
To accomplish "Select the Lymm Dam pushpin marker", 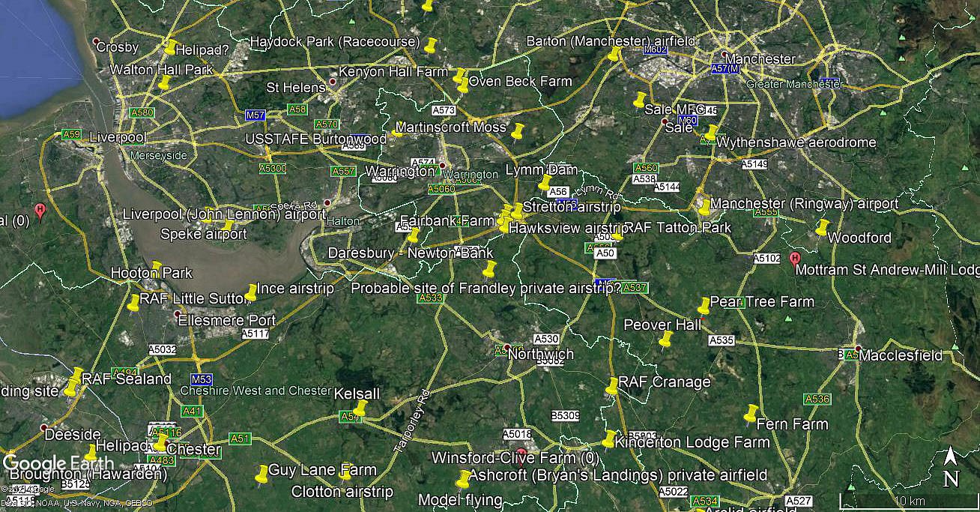I will click(x=545, y=182).
